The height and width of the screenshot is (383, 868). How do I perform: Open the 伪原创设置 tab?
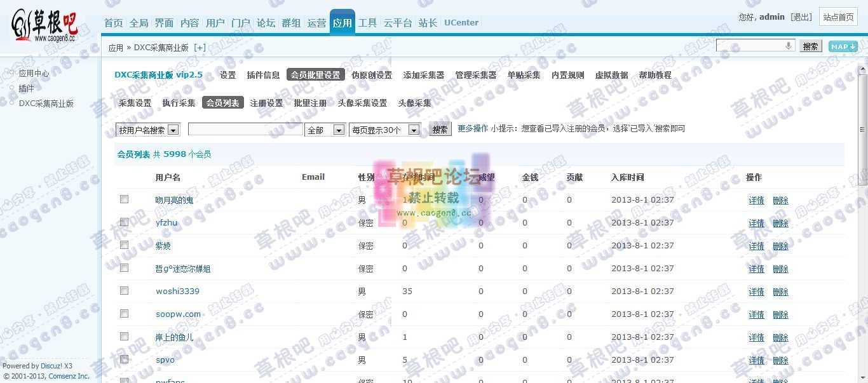pyautogui.click(x=373, y=74)
